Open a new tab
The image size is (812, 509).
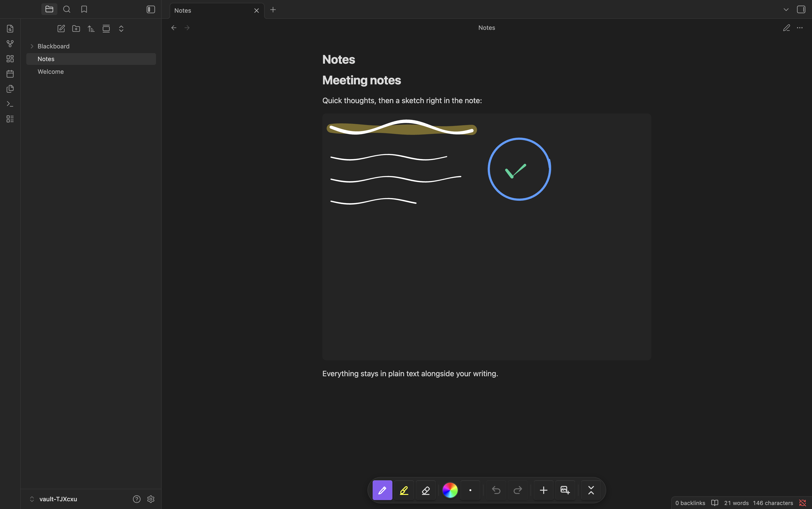pos(273,10)
